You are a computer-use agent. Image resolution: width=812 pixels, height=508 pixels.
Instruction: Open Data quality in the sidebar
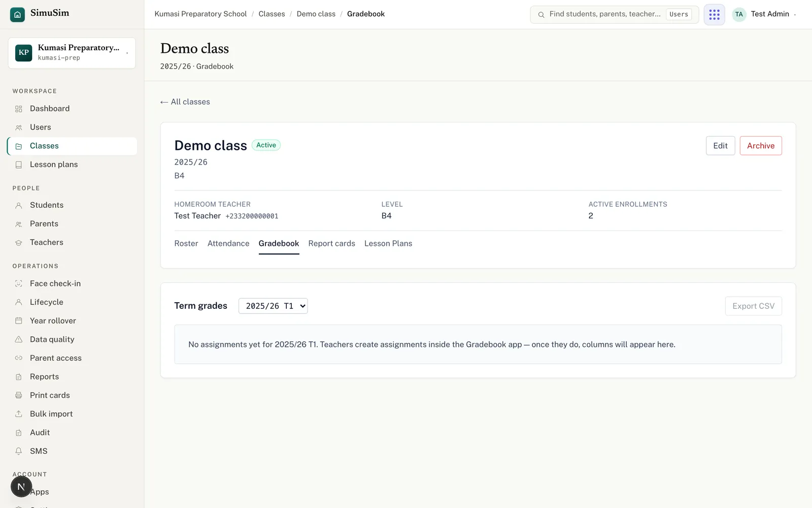click(72, 339)
